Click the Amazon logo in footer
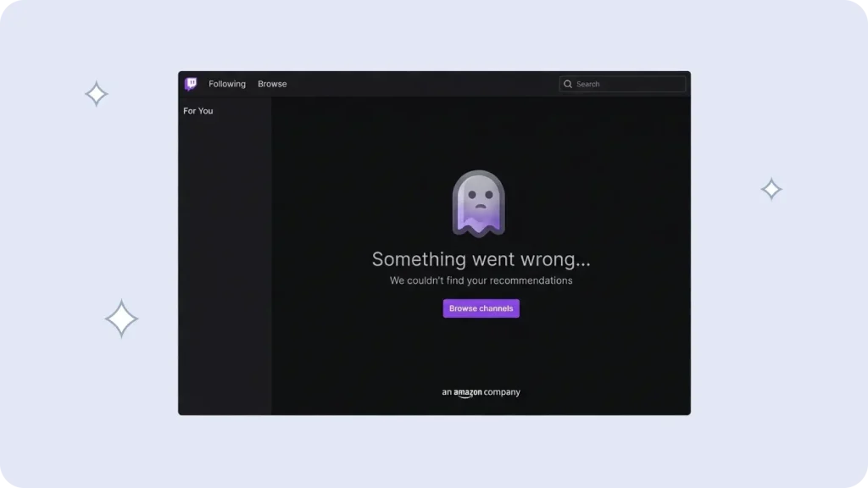Viewport: 868px width, 488px height. tap(468, 393)
